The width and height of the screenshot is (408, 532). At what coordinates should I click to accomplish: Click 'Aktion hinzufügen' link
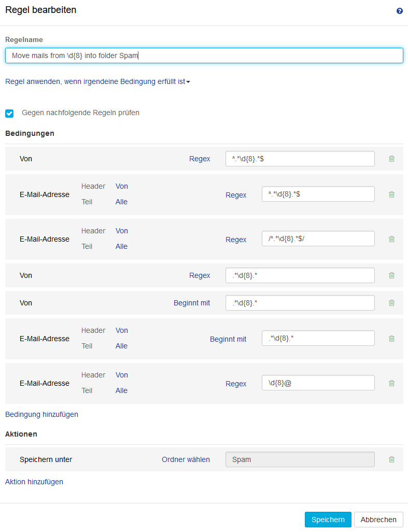[34, 482]
